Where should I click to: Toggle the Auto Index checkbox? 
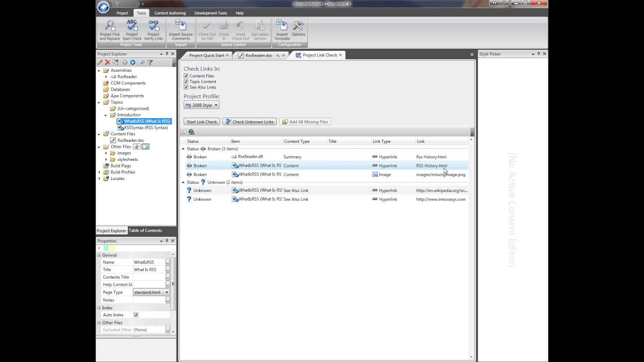[136, 315]
